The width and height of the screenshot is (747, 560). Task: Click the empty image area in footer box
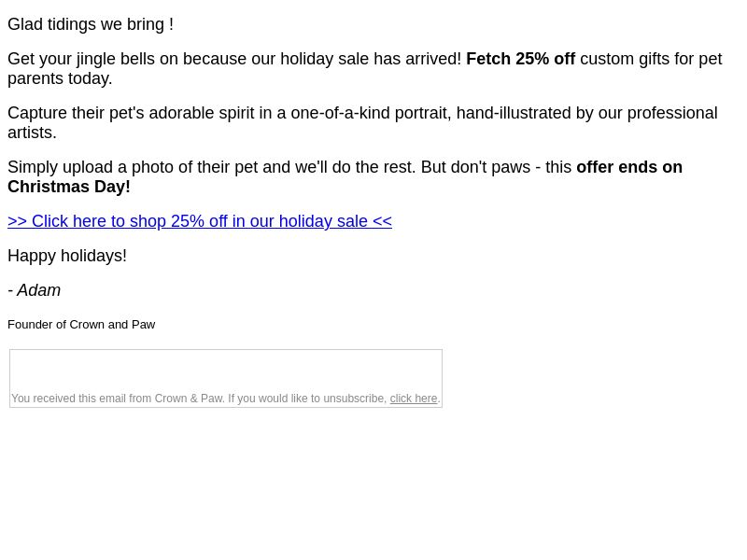(226, 371)
